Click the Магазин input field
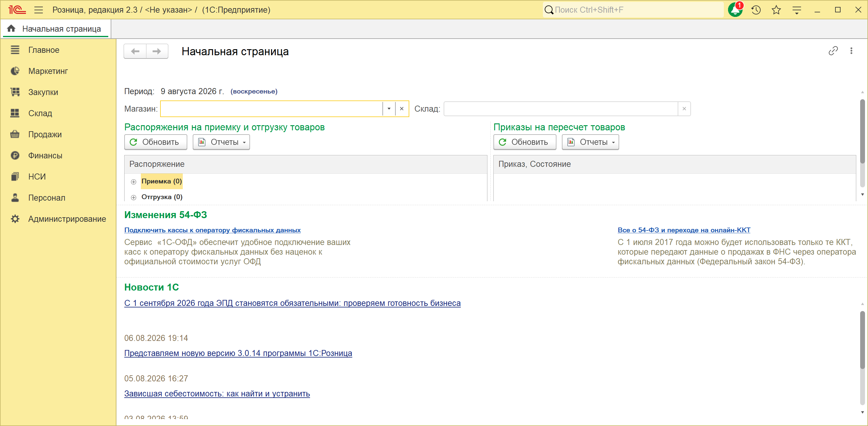This screenshot has width=868, height=426. [x=271, y=109]
